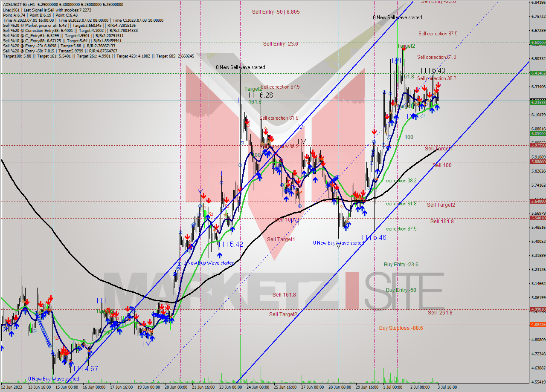Click the 5.97990 red price tag
546x392 pixels.
click(x=537, y=145)
